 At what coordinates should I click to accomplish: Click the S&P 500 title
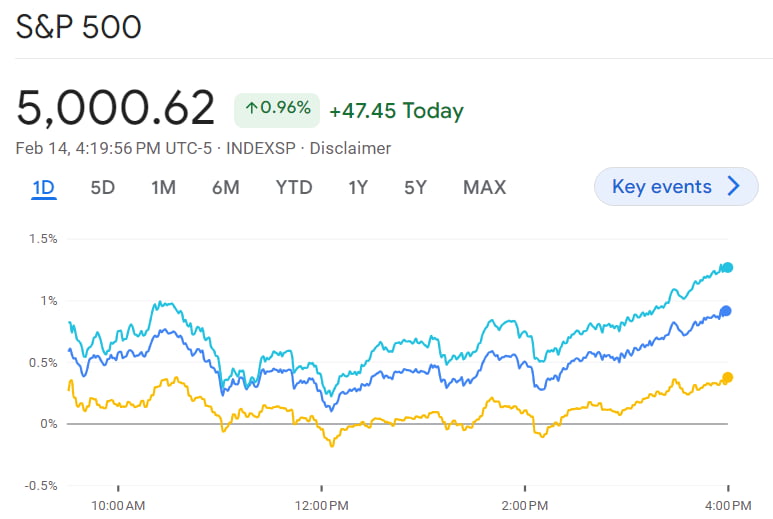[x=78, y=27]
